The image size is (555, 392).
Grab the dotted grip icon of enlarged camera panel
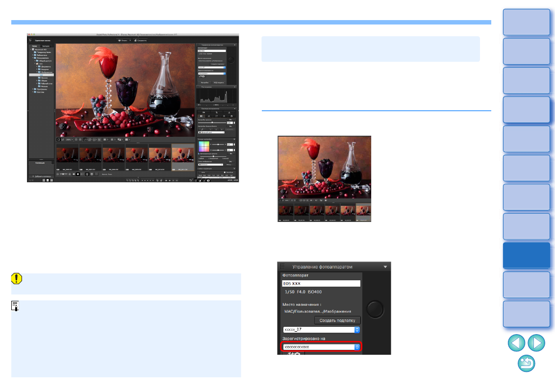pyautogui.click(x=282, y=267)
